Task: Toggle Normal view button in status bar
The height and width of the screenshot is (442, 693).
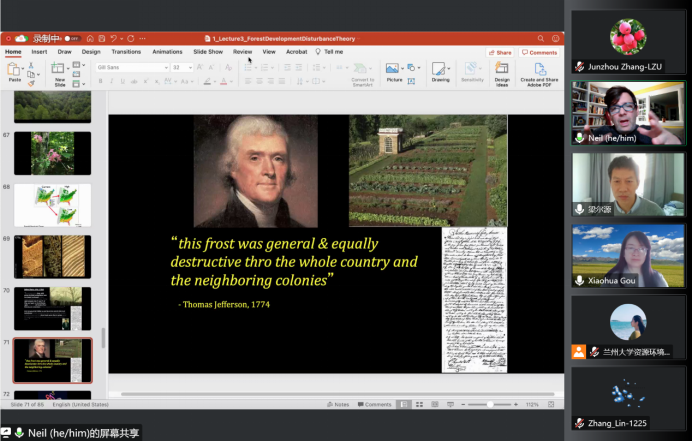Action: tap(404, 404)
